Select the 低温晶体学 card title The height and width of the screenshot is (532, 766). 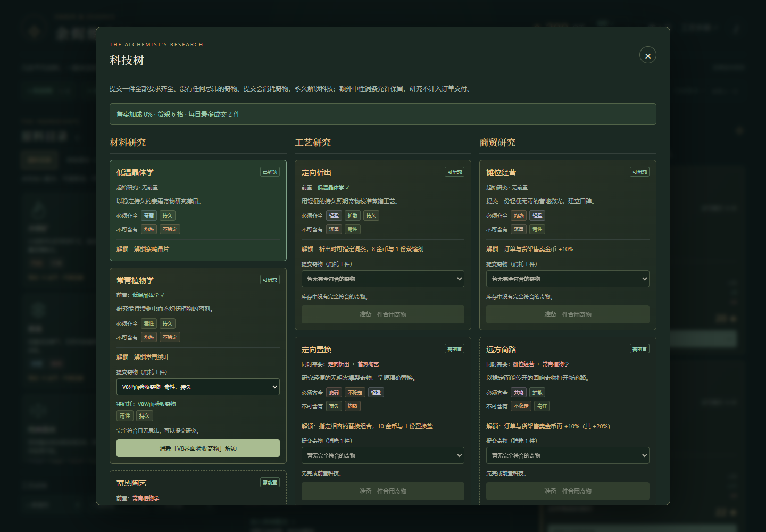point(135,172)
